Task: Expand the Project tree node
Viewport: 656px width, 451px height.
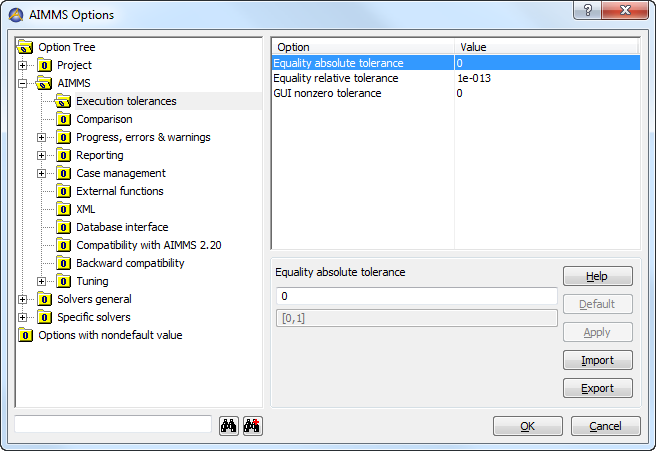Action: click(23, 65)
